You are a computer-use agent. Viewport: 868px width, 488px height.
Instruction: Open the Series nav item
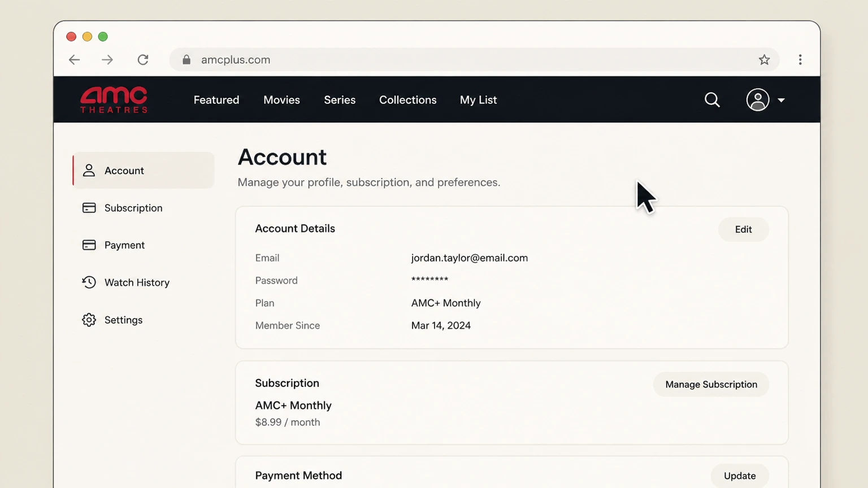coord(340,100)
